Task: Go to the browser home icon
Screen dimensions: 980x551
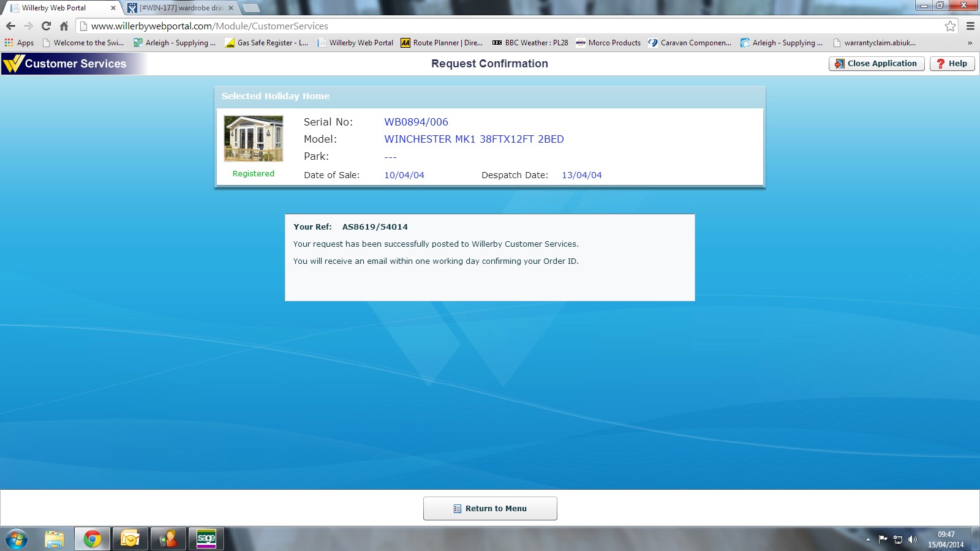Action: click(64, 26)
